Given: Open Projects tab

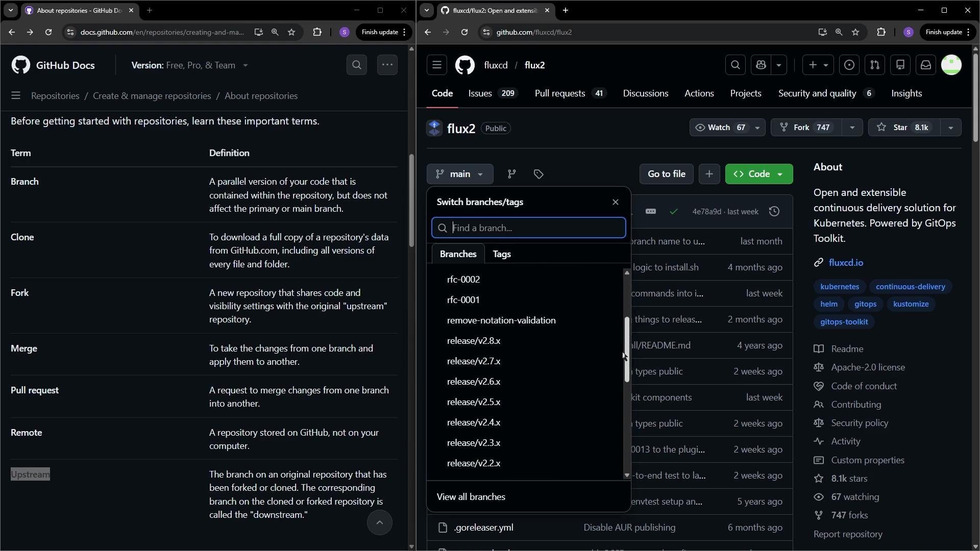Looking at the screenshot, I should pos(745,93).
